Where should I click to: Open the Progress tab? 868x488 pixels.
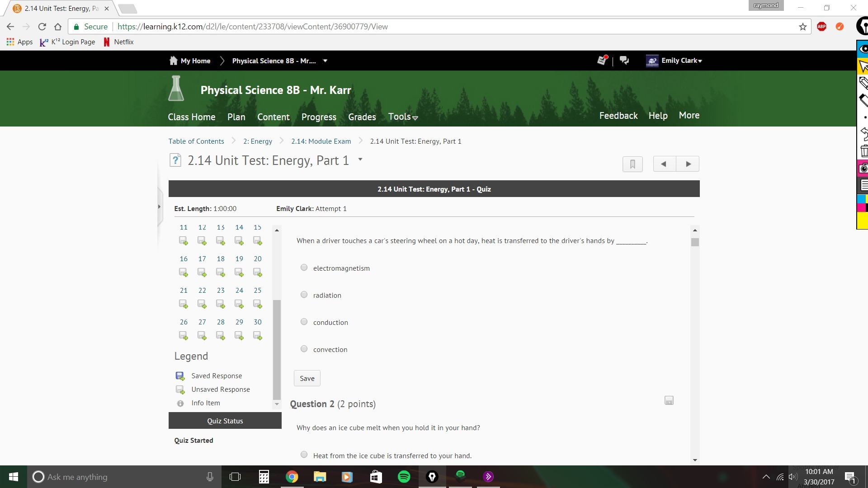[319, 117]
